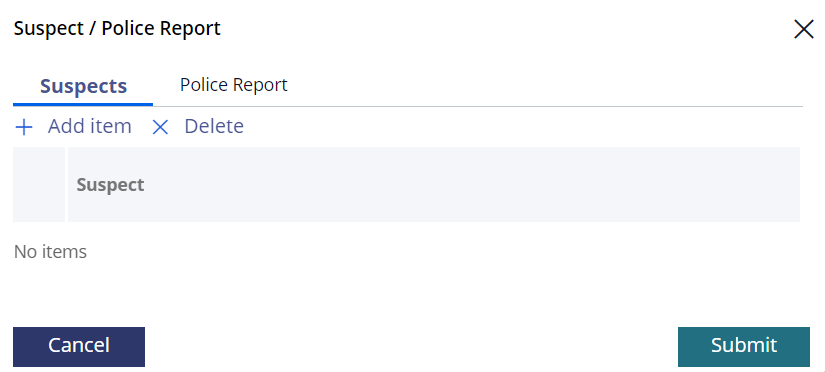This screenshot has width=825, height=372.
Task: Click blank header space right of Suspect
Action: (x=474, y=184)
